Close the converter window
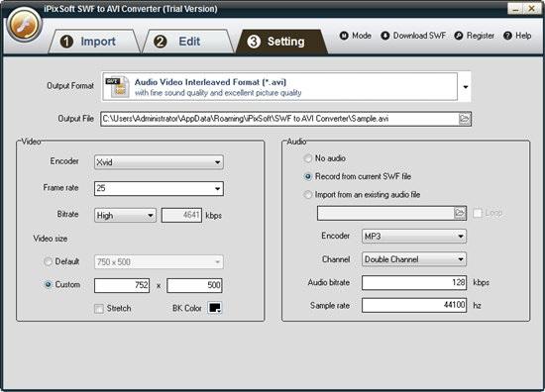 click(x=532, y=9)
